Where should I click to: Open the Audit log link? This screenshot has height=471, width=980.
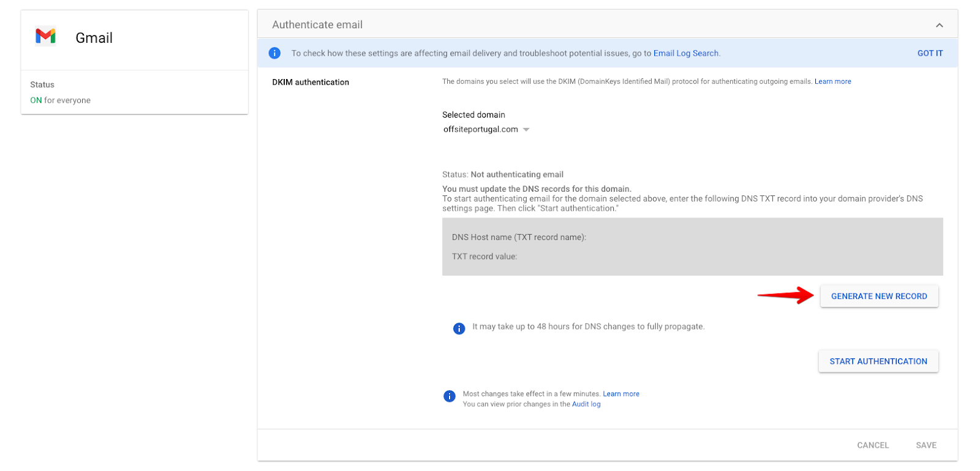point(586,404)
